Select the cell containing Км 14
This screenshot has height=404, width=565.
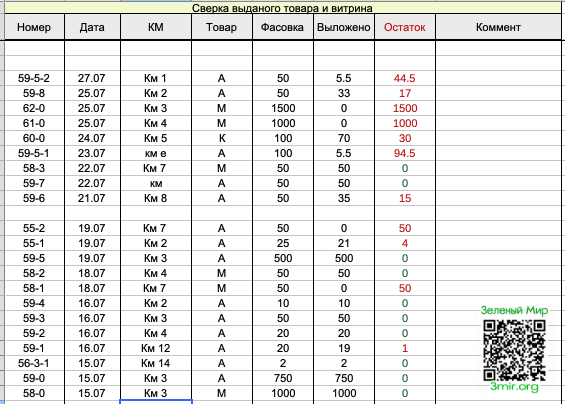click(156, 363)
